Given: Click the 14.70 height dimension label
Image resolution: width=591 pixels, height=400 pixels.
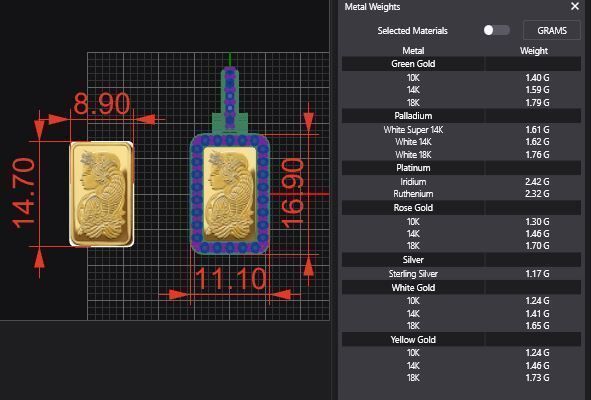Looking at the screenshot, I should tap(23, 193).
